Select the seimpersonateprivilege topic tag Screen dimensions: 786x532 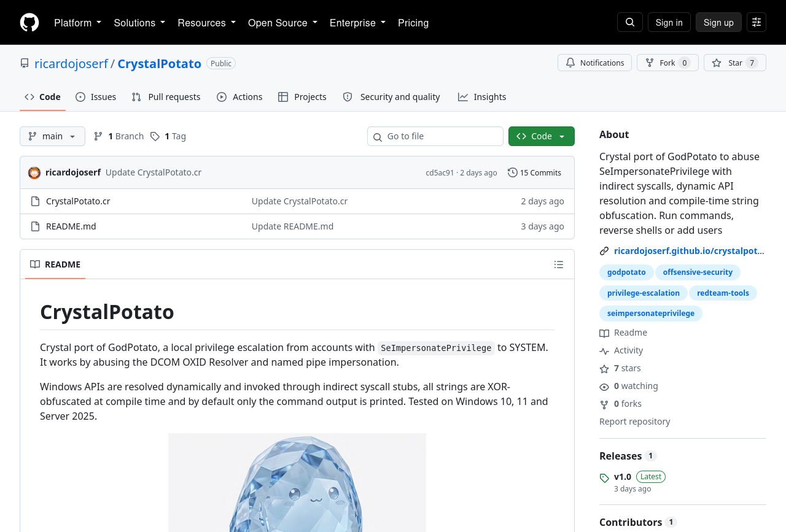(x=651, y=314)
